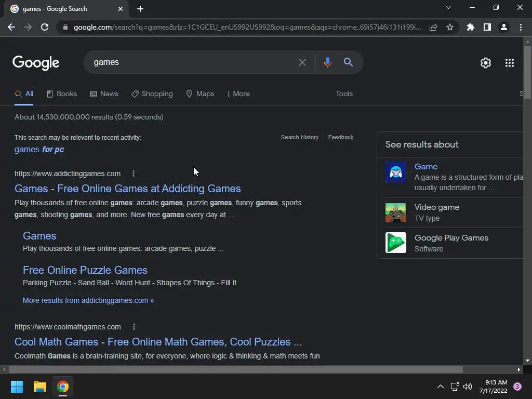The image size is (532, 399).
Task: Close the games Google Search tab
Action: pyautogui.click(x=121, y=9)
